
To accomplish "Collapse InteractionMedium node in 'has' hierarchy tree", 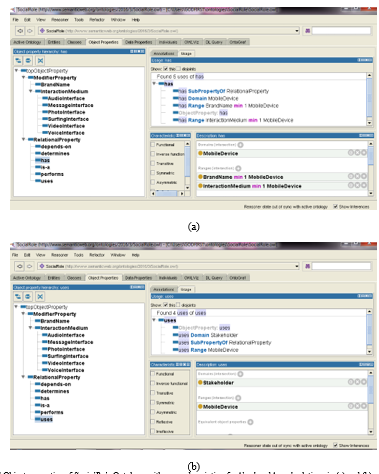I will tap(30, 91).
